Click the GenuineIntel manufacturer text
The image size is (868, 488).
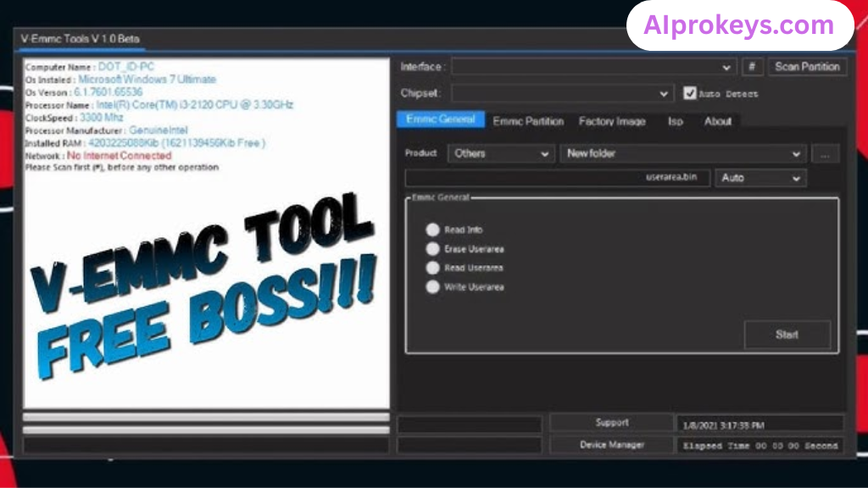tap(159, 130)
